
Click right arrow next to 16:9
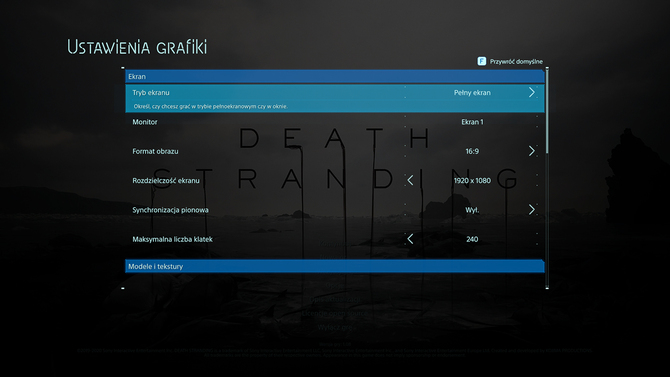(532, 151)
